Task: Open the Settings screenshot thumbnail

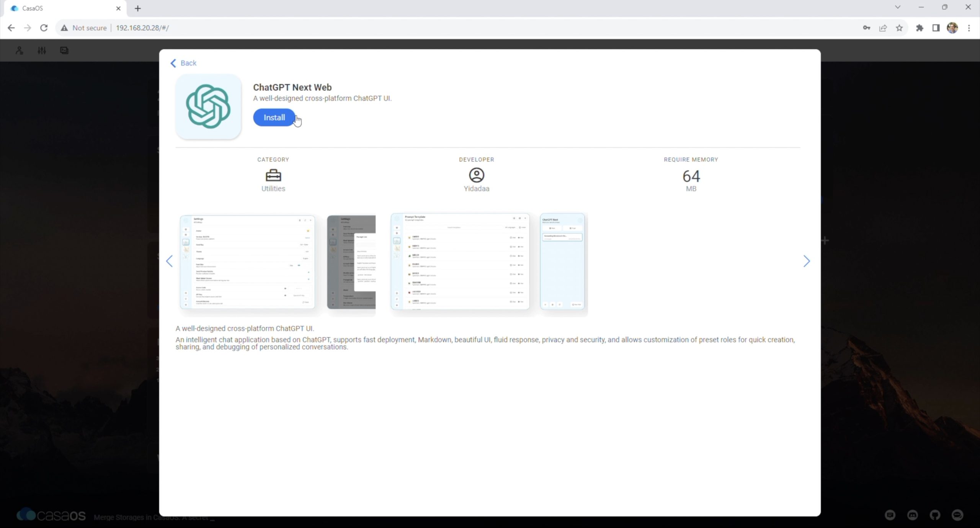Action: coord(247,262)
